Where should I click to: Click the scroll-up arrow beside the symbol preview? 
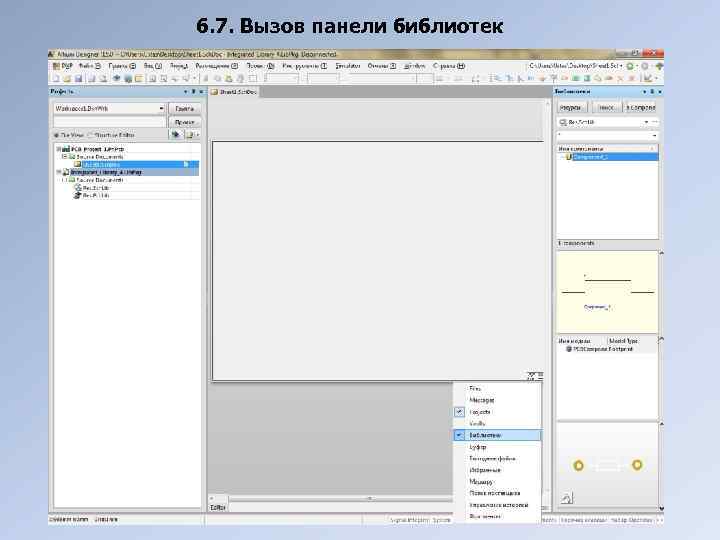[x=662, y=253]
